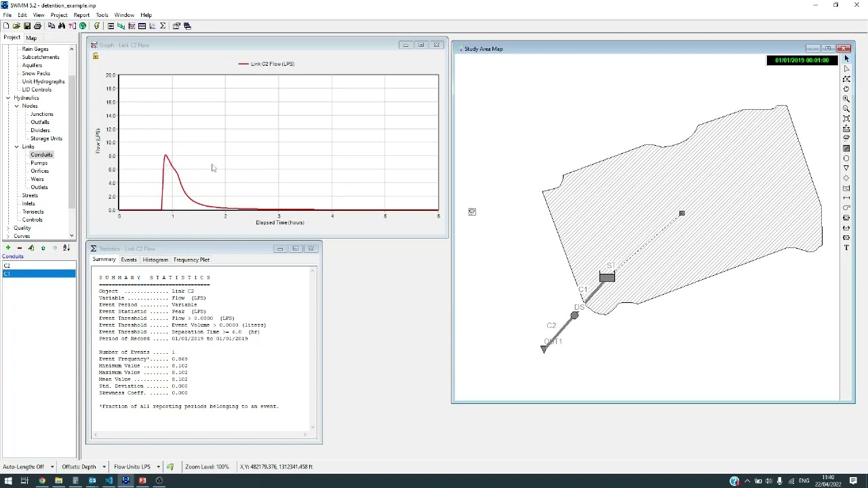
Task: Choose zoom out tool on map toolbar
Action: 846,108
